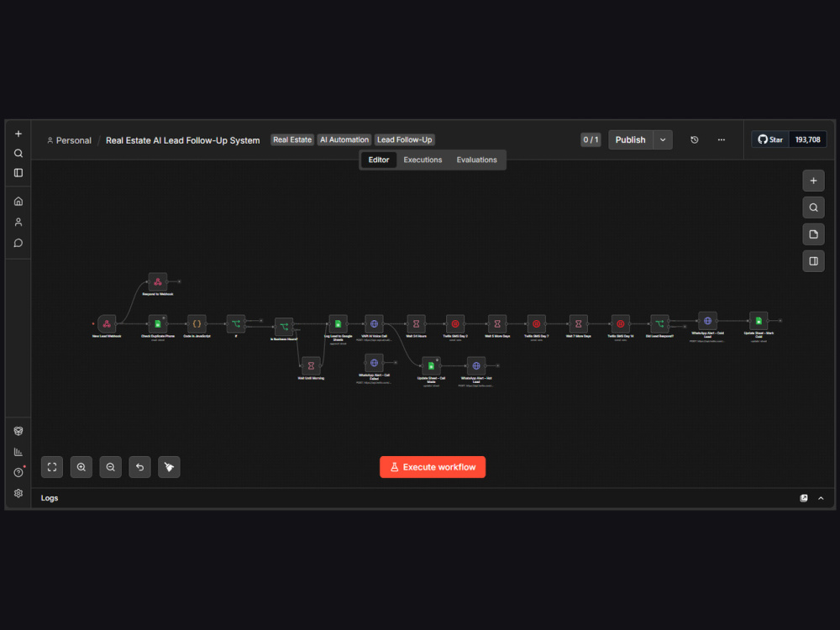
Task: Select the Code in JavaScript node
Action: [x=197, y=323]
